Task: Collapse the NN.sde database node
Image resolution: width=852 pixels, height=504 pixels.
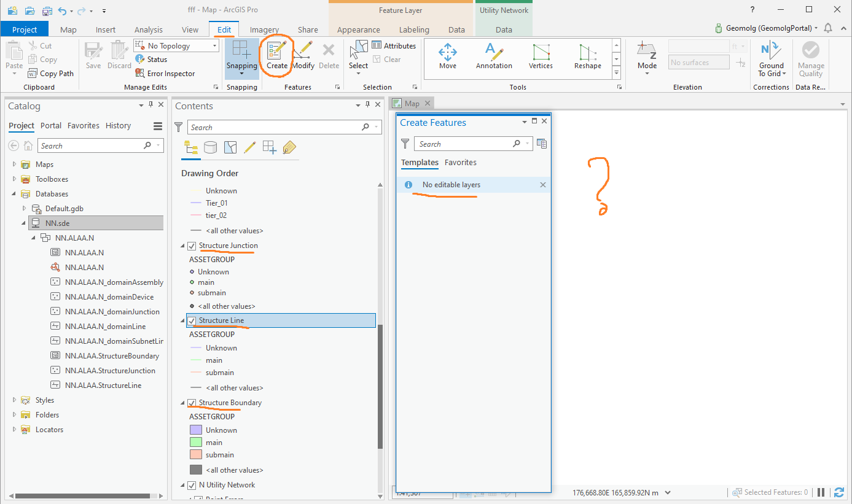Action: tap(25, 223)
